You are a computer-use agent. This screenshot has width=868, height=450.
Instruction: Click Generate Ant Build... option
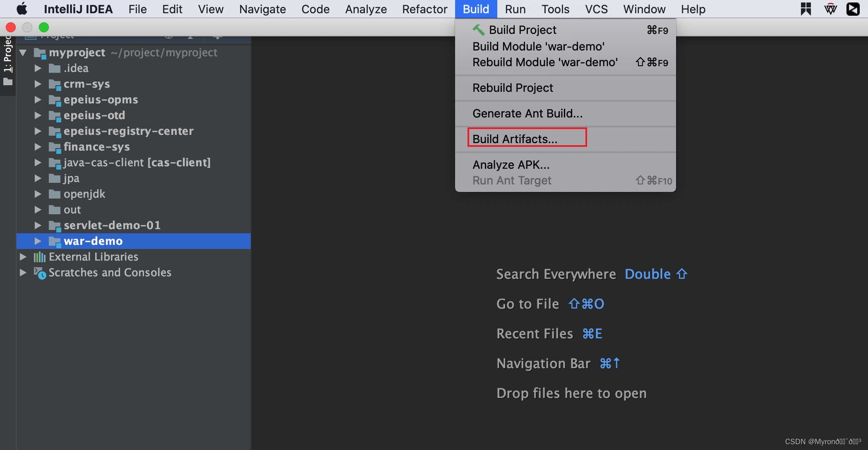(x=527, y=113)
